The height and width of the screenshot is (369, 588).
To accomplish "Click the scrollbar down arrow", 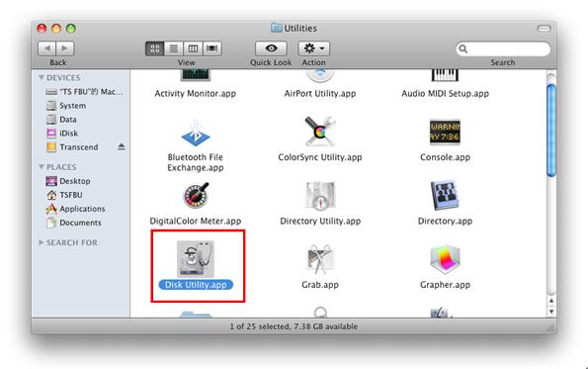I will coord(551,312).
